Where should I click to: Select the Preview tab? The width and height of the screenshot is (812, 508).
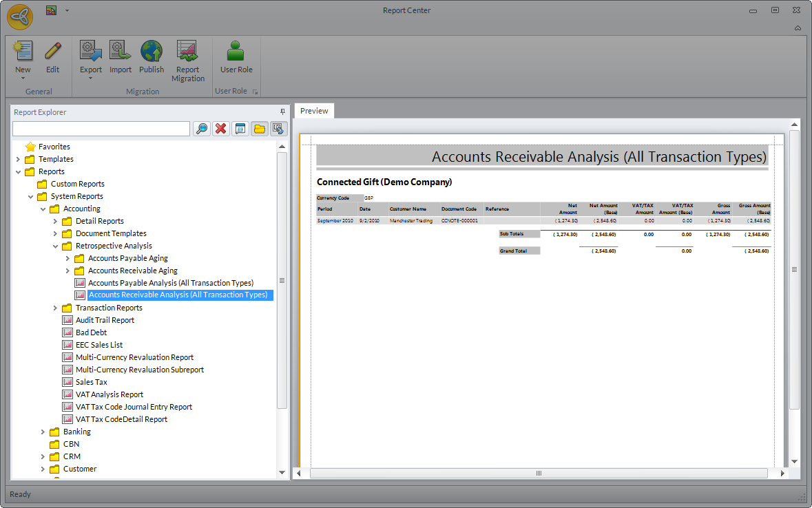[314, 111]
